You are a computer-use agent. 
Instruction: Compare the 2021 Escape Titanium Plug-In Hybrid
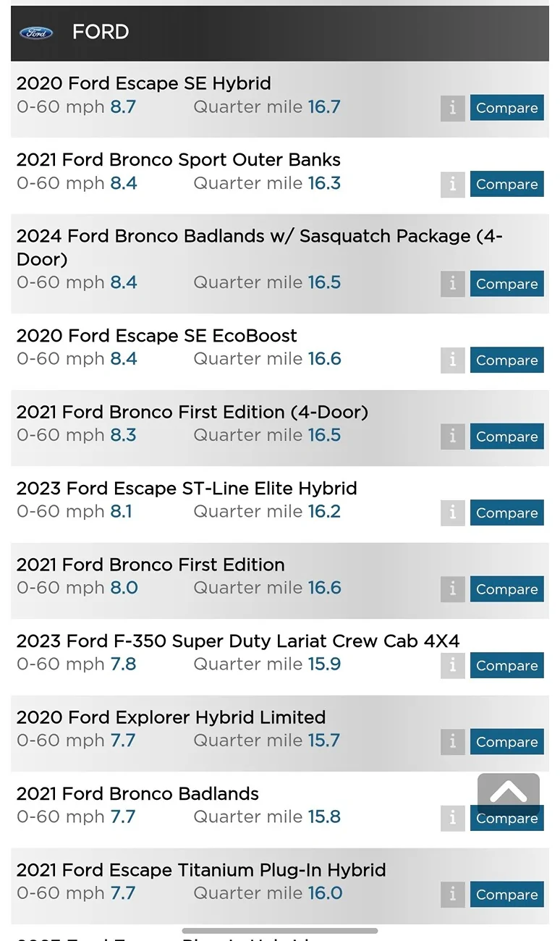point(506,895)
